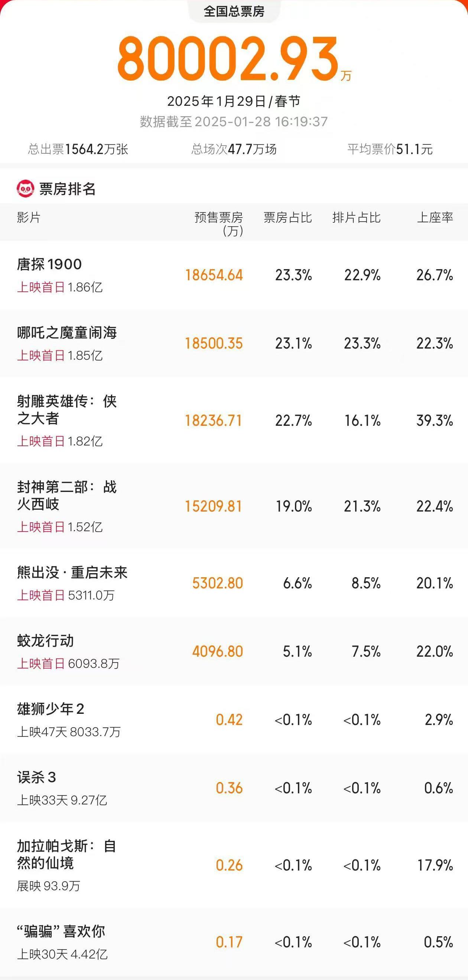
Task: Open 误杀3 movie details
Action: [36, 778]
